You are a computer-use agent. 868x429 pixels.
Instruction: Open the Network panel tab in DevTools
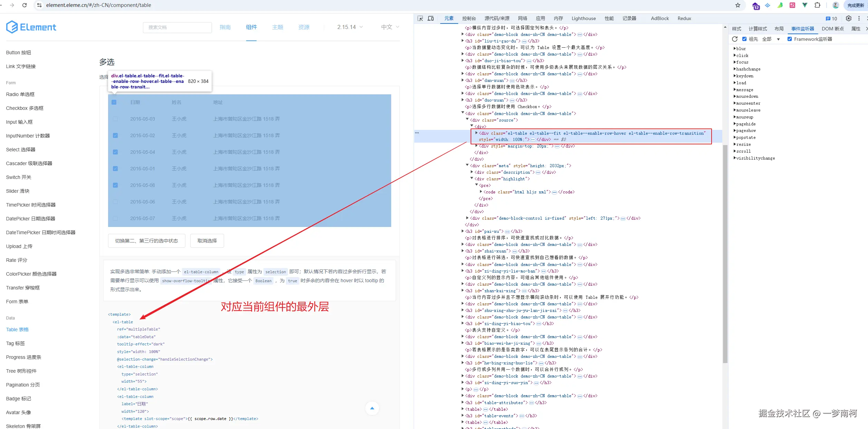click(522, 19)
